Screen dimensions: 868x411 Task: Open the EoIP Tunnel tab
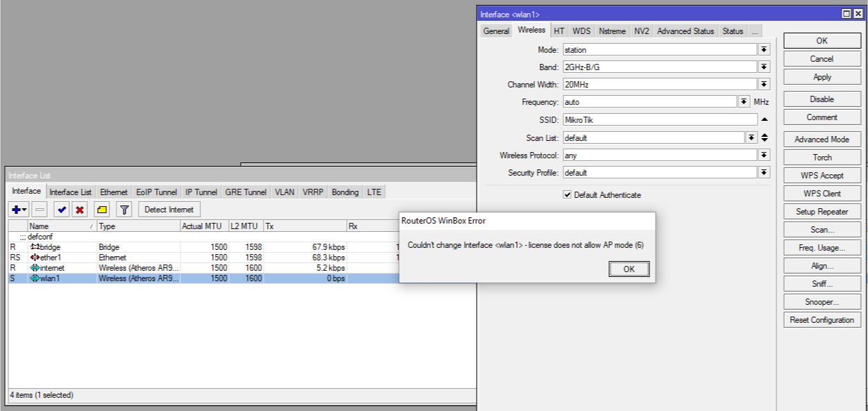click(x=157, y=192)
